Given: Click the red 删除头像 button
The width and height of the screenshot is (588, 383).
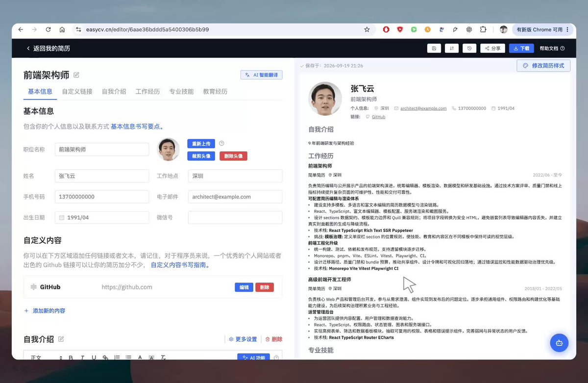Looking at the screenshot, I should [233, 156].
